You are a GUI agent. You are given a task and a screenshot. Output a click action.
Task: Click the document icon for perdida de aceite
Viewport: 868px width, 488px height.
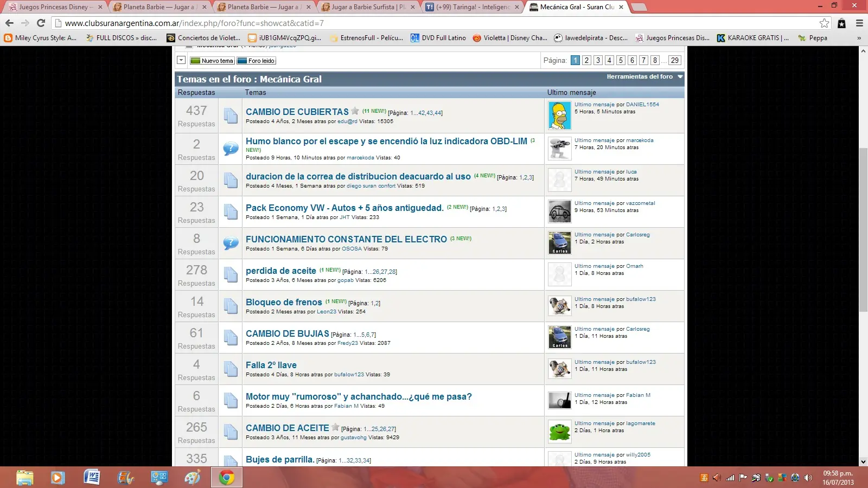231,275
